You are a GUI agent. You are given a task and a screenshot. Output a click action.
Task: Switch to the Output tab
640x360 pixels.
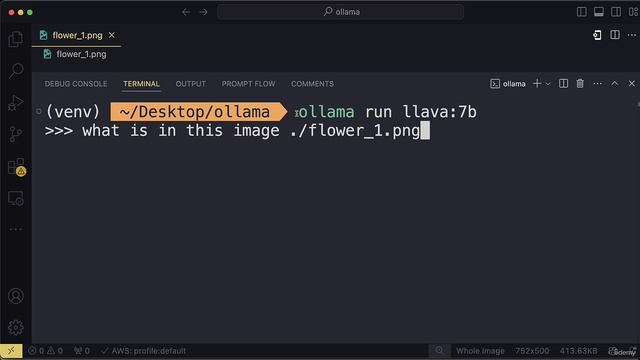pyautogui.click(x=191, y=84)
